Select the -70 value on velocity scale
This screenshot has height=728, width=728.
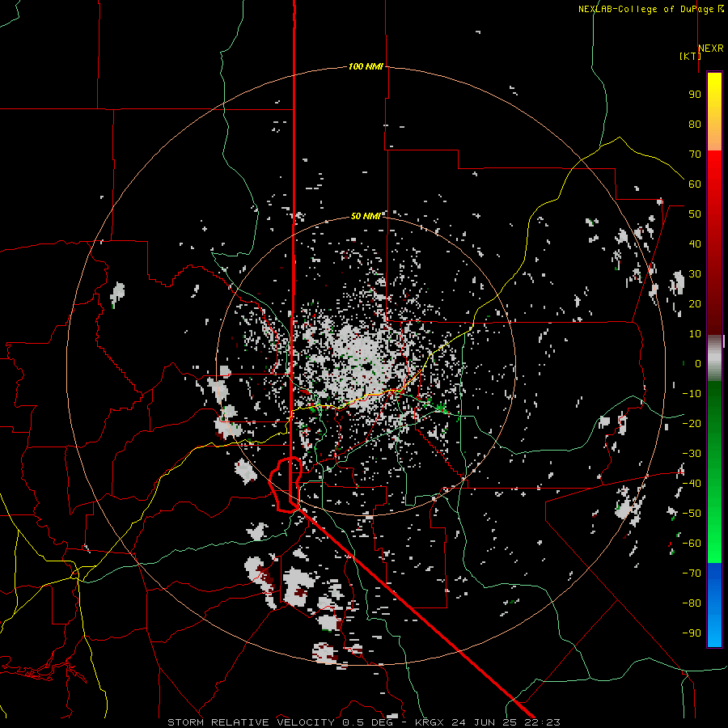pyautogui.click(x=692, y=574)
